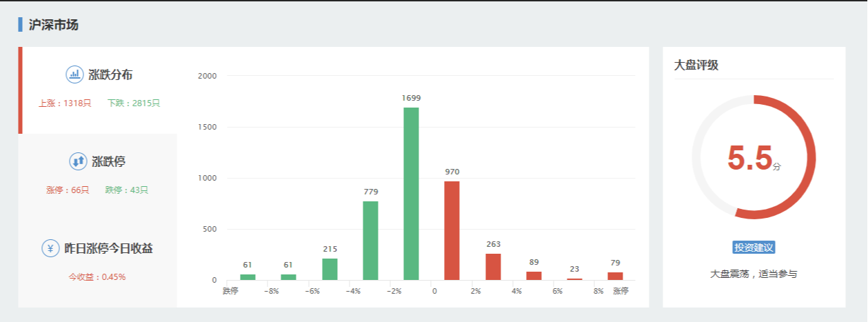Click the bar chart icon beside 涨跌分布
The width and height of the screenshot is (868, 322).
pos(74,74)
